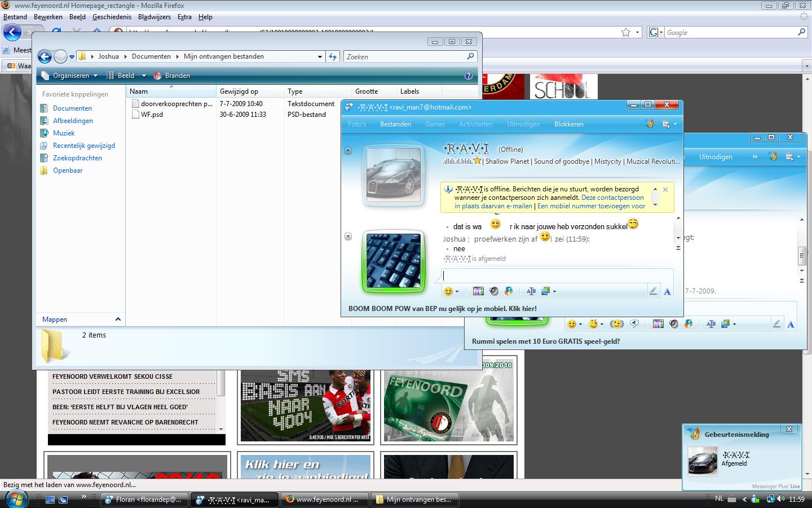
Task: Send a nudge in Floran chat window
Action: (617, 324)
